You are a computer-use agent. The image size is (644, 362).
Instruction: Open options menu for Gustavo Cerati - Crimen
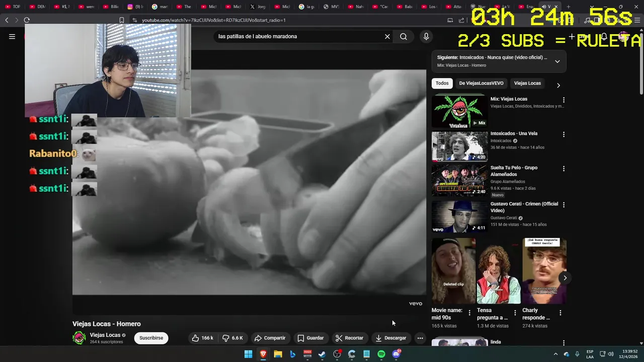point(563,205)
